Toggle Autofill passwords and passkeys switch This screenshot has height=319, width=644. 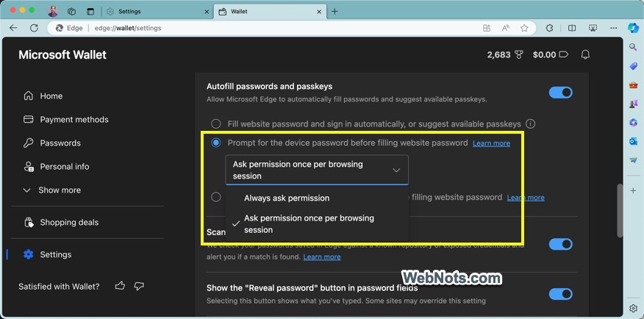pyautogui.click(x=560, y=93)
